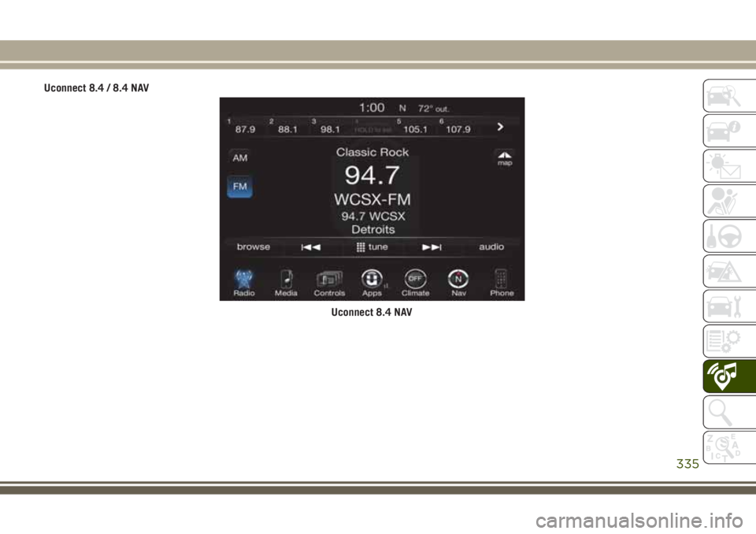This screenshot has width=756, height=534.
Task: Select radio preset 1 at 87.9
Action: (244, 127)
